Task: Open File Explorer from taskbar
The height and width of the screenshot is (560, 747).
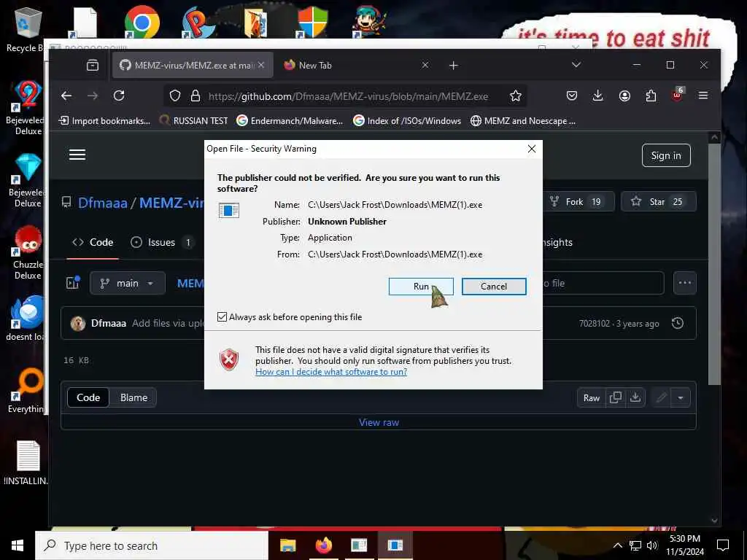Action: (287, 545)
